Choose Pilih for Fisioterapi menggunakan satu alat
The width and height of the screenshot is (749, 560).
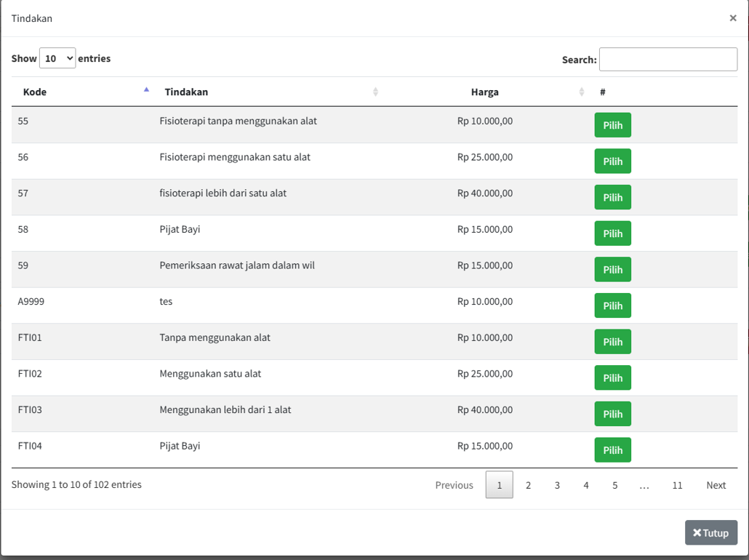tap(612, 161)
